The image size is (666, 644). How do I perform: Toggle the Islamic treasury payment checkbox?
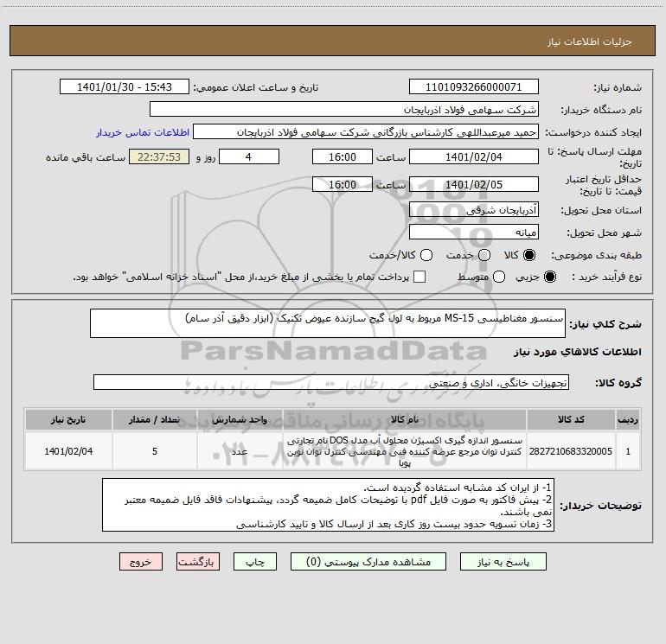(x=419, y=277)
